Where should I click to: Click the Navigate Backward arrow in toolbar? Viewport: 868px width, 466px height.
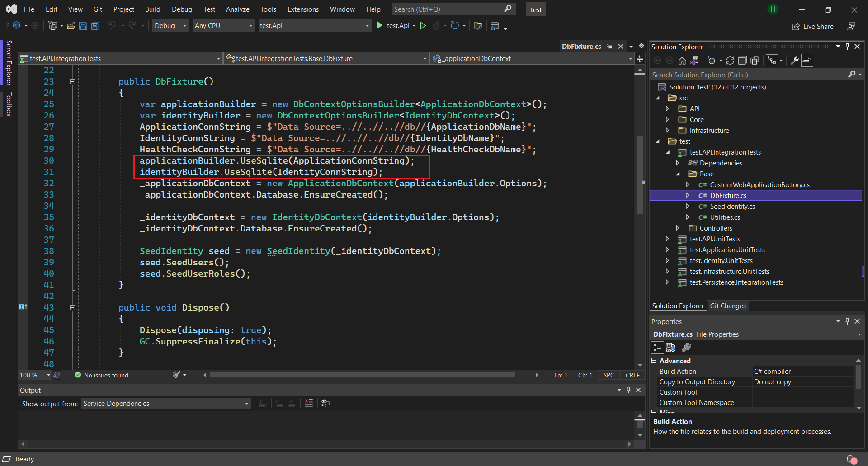coord(16,26)
